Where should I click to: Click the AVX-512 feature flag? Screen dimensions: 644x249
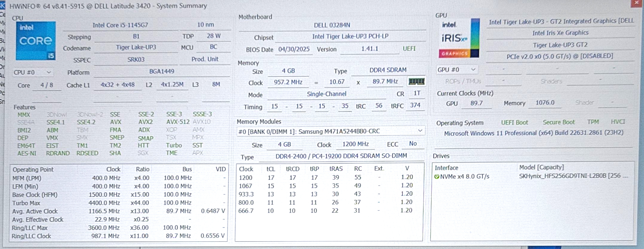pos(178,122)
